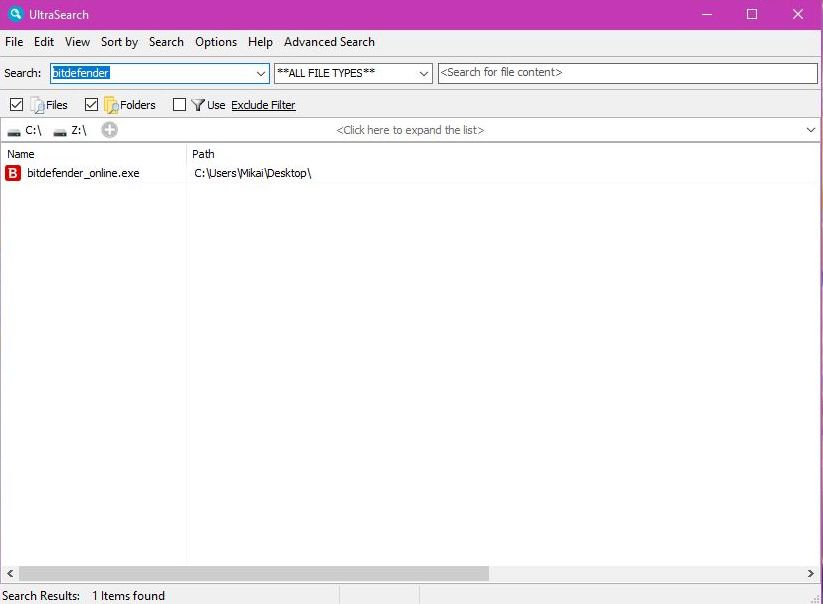Open the Help menu
The image size is (823, 604).
[x=260, y=42]
